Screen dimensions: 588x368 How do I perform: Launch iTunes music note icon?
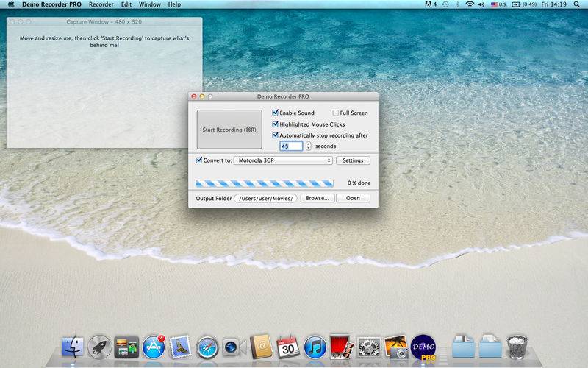coord(315,347)
